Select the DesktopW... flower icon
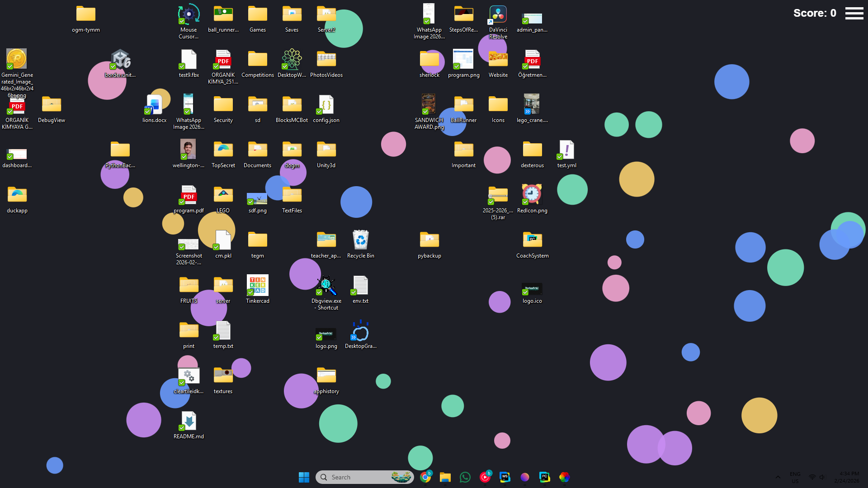Image resolution: width=868 pixels, height=488 pixels. tap(292, 59)
